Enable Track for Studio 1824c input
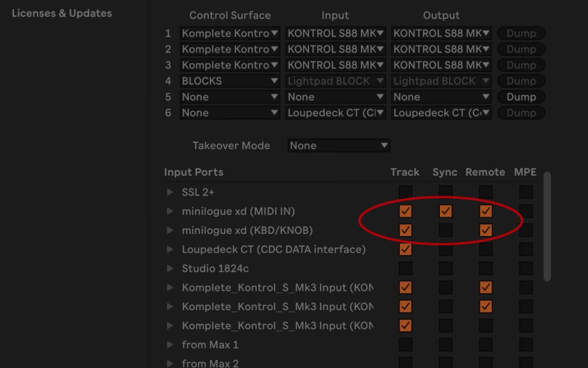 [x=405, y=268]
